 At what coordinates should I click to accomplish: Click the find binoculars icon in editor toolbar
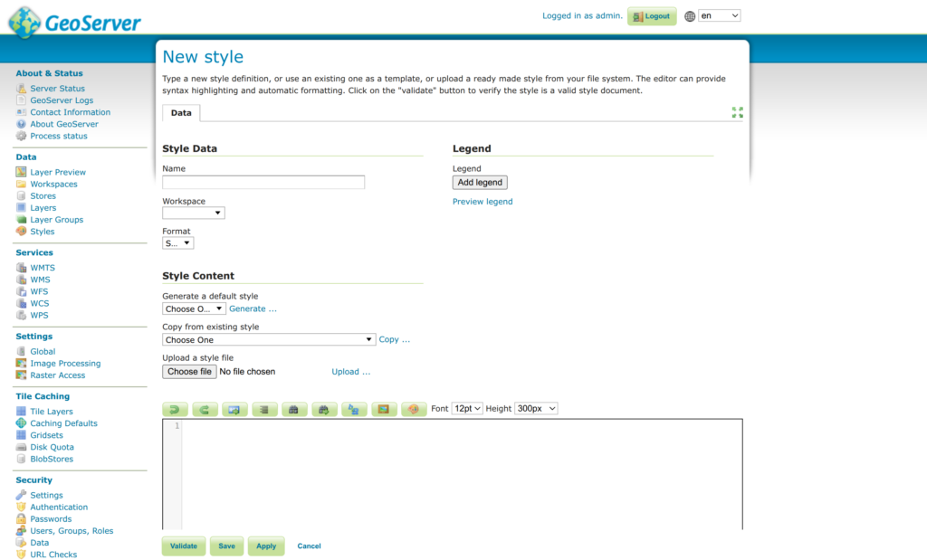(294, 410)
